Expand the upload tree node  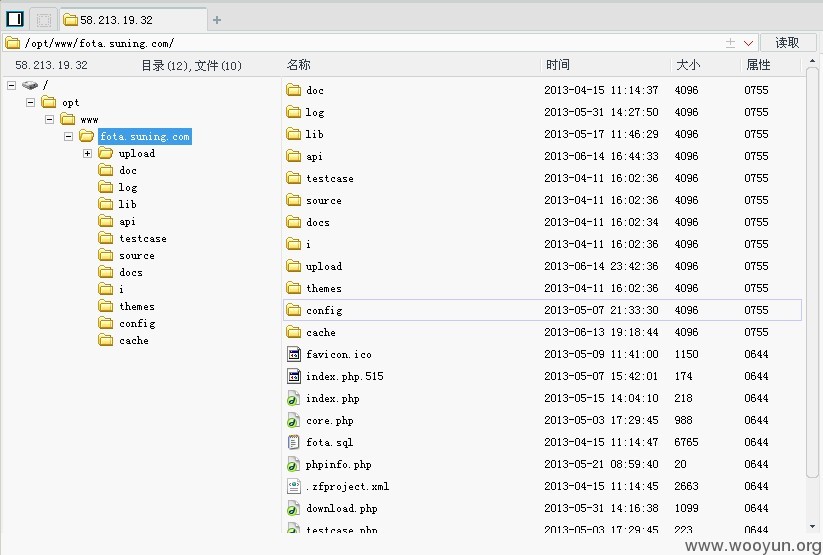click(87, 153)
